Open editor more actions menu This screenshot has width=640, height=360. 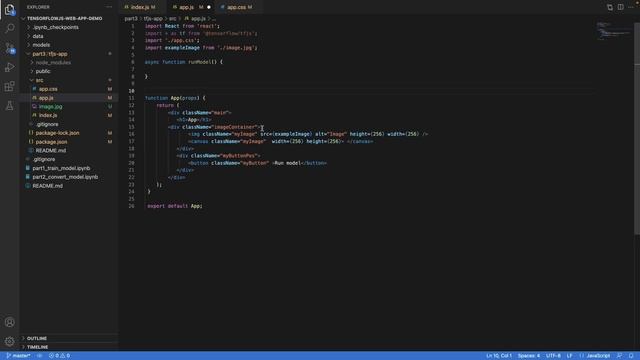pos(631,7)
